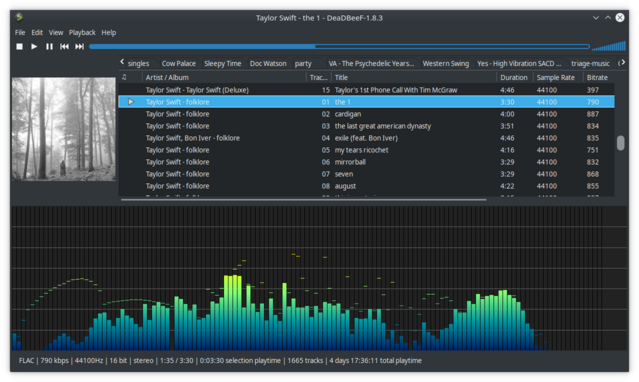Click the 887 bitrate value for cardigan
639x382 pixels.
tap(593, 114)
